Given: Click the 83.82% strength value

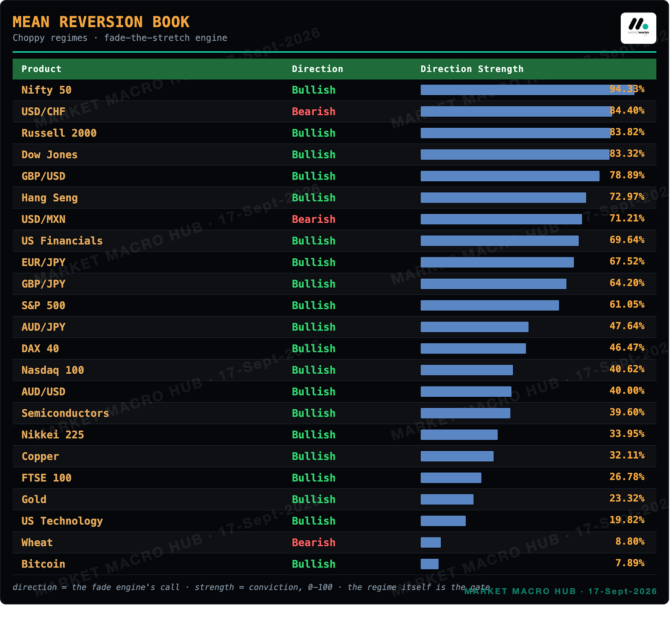Looking at the screenshot, I should 627,132.
